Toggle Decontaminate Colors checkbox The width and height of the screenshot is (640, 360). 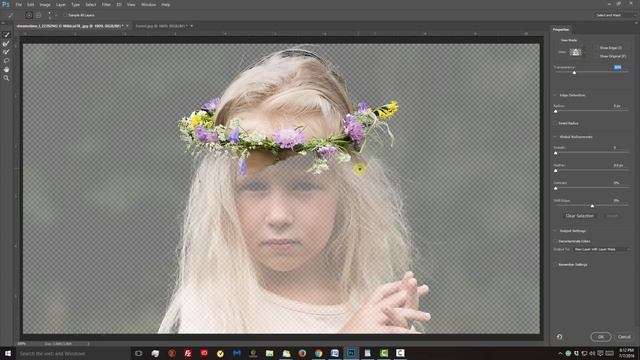[x=556, y=241]
